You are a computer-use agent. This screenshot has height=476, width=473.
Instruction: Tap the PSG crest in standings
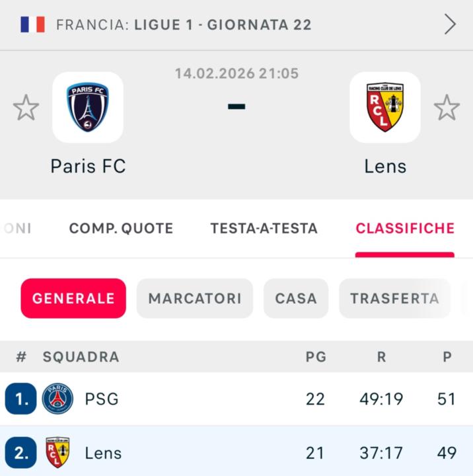(57, 399)
